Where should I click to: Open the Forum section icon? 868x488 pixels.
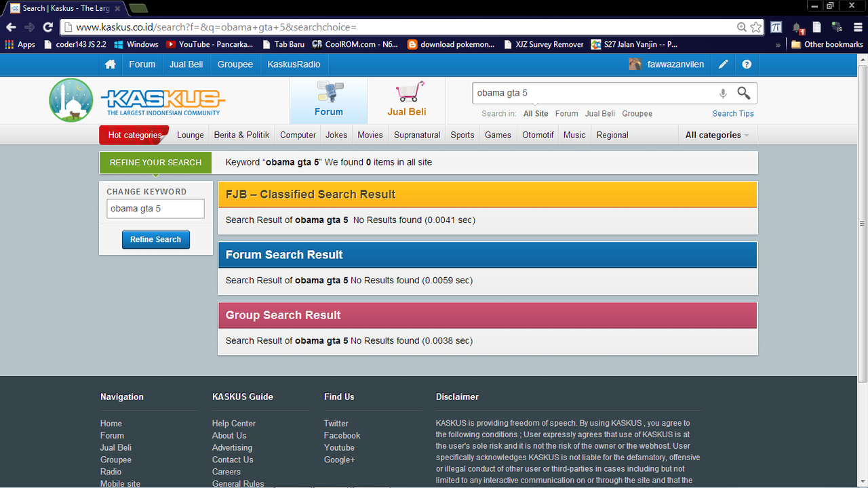tap(329, 93)
